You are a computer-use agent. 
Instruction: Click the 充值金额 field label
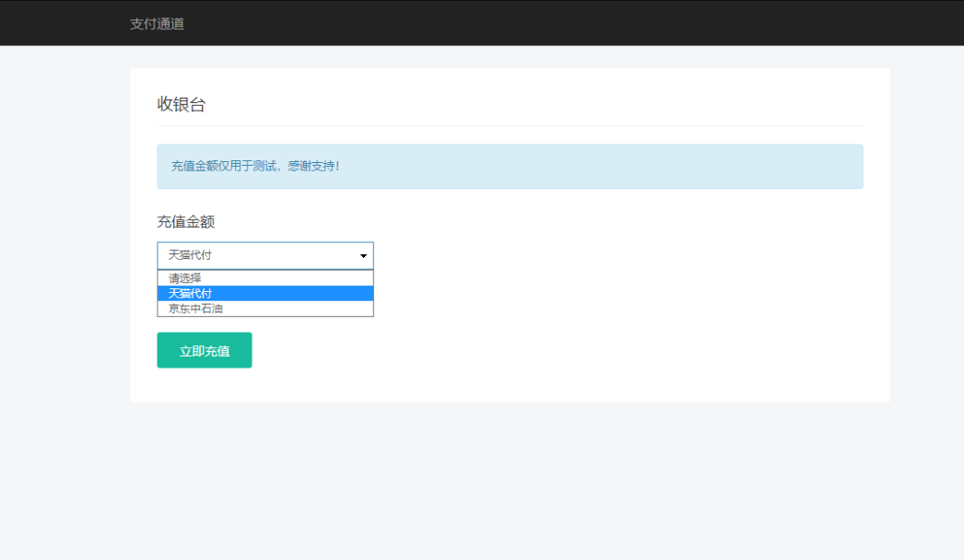point(186,222)
